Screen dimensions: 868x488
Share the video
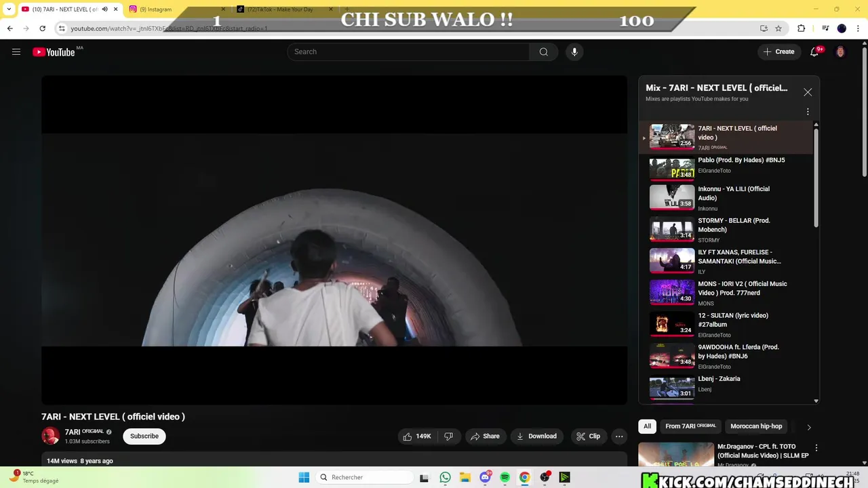click(485, 436)
